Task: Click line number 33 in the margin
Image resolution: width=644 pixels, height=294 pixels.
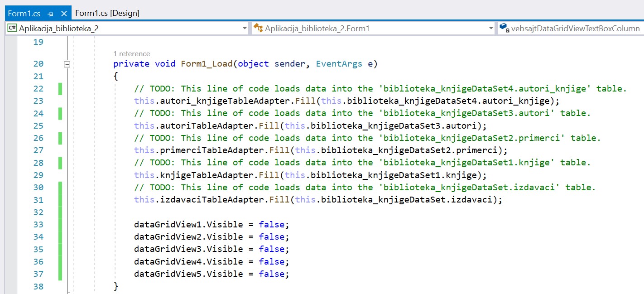Action: 38,224
